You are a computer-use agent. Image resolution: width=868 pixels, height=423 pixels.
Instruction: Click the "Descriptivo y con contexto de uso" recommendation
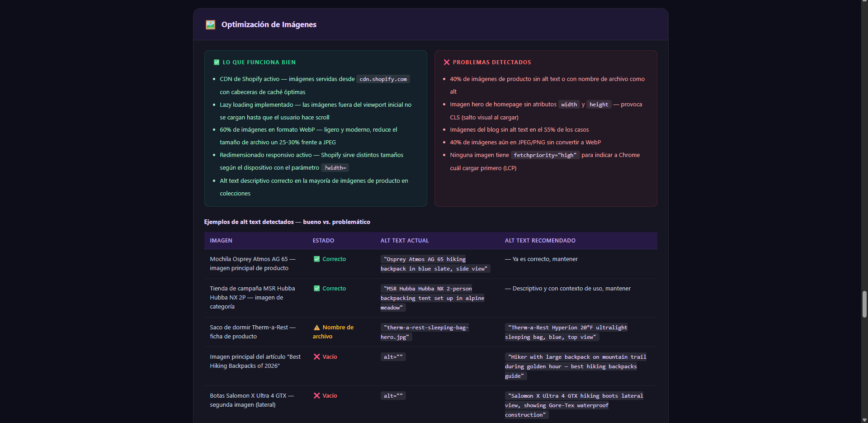coord(568,289)
